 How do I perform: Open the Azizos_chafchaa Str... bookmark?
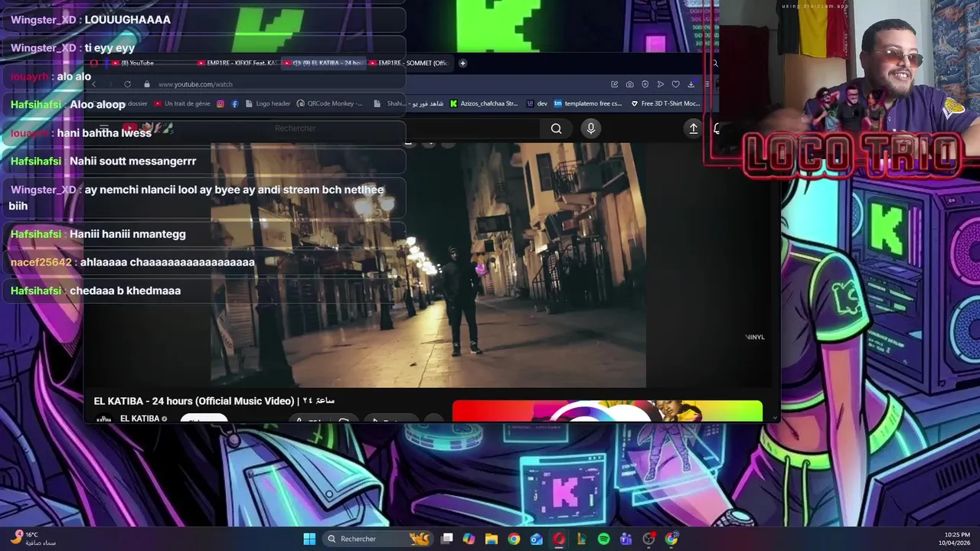coord(484,103)
